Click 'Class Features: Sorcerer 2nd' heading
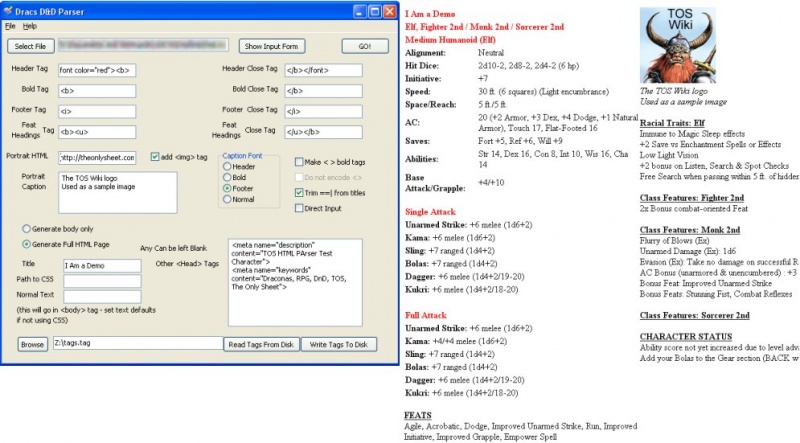800x443 pixels. coord(695,315)
